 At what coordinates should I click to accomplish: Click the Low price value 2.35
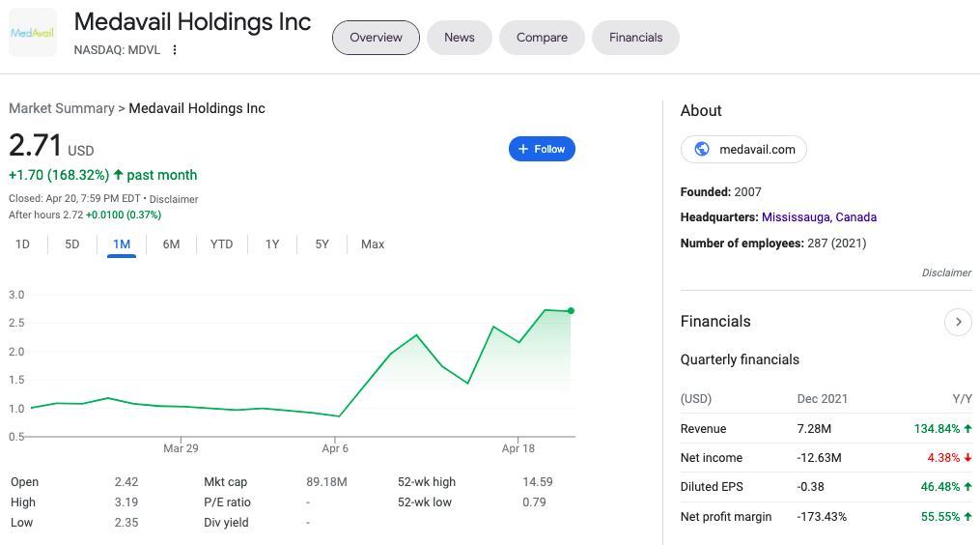(126, 523)
